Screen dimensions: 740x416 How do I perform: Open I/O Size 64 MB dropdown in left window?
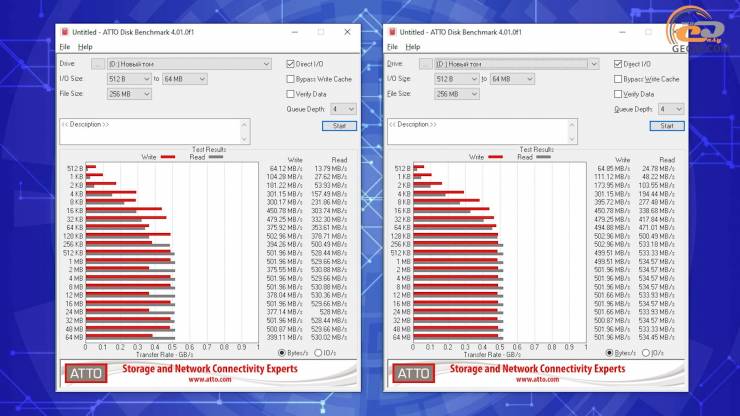click(x=185, y=79)
